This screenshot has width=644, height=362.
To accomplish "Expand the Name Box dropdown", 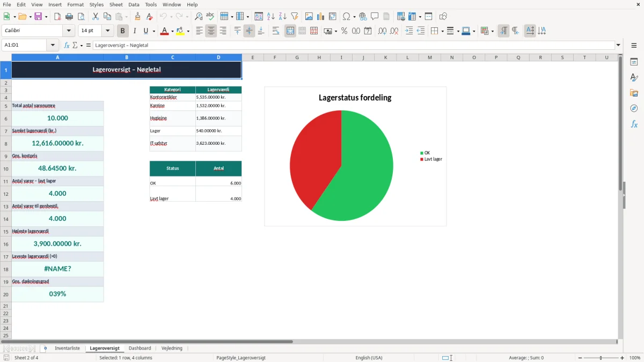I will coord(53,45).
